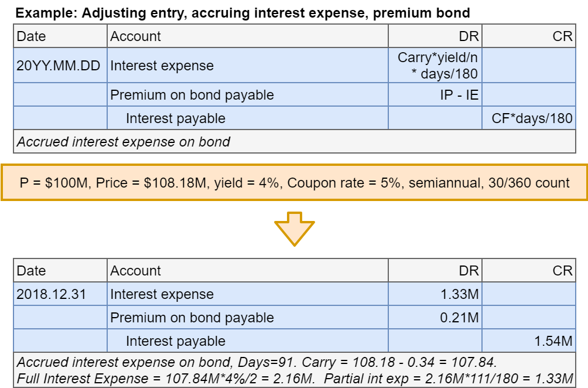The height and width of the screenshot is (388, 588).
Task: Click Interest expense beside the 1.33M amount
Action: pos(162,294)
